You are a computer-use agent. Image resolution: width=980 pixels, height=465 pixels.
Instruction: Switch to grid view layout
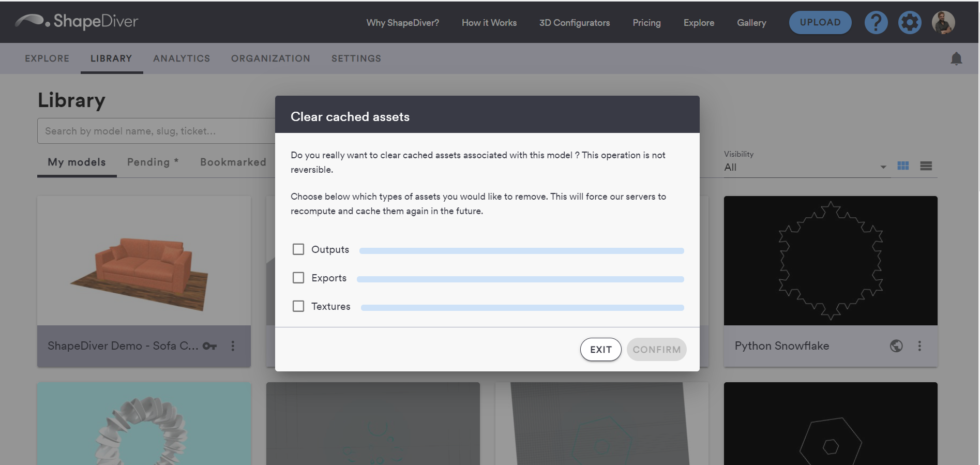903,166
